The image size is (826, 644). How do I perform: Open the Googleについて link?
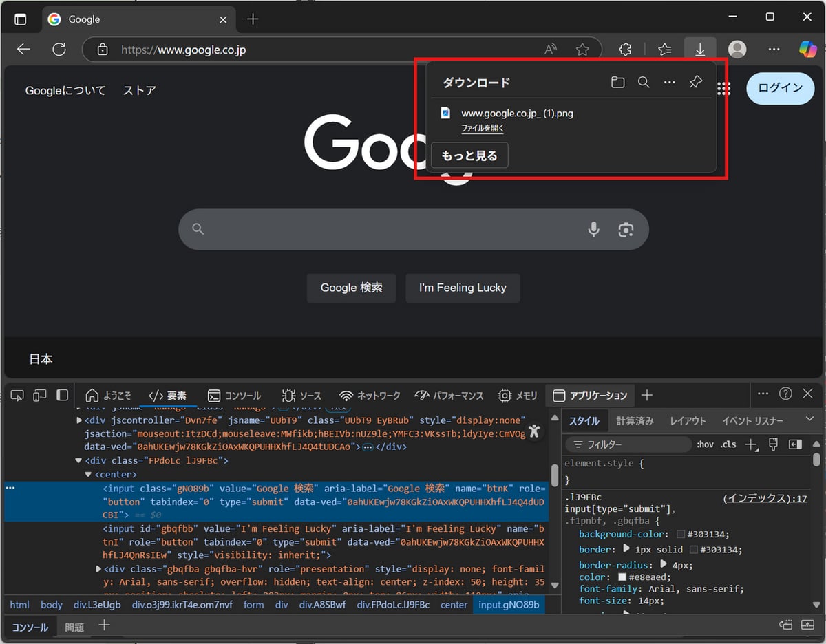(x=66, y=90)
